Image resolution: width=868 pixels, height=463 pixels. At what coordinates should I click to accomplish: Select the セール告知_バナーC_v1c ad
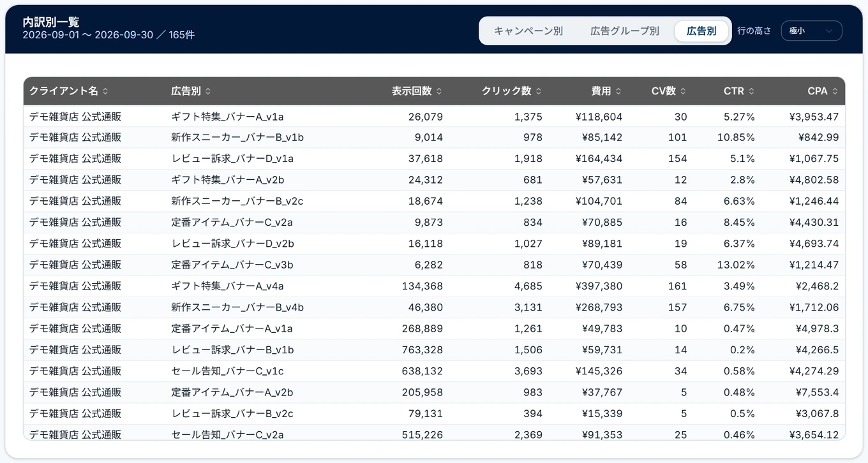tap(228, 371)
